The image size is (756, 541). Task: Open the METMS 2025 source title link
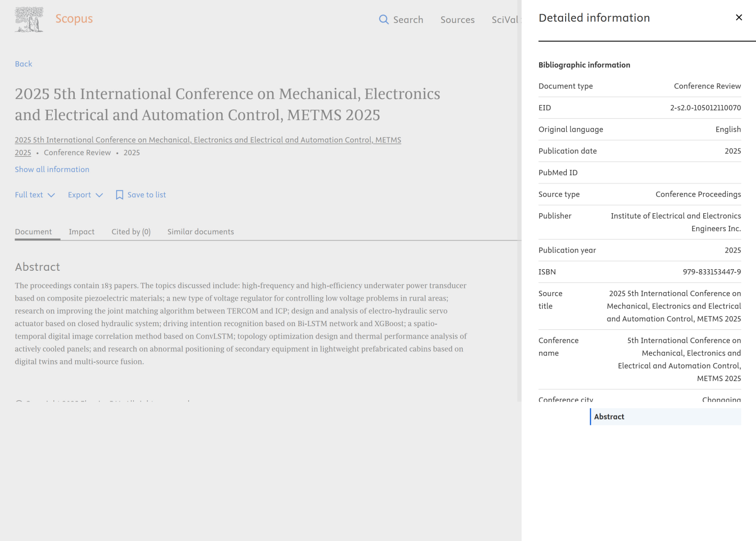pos(208,140)
